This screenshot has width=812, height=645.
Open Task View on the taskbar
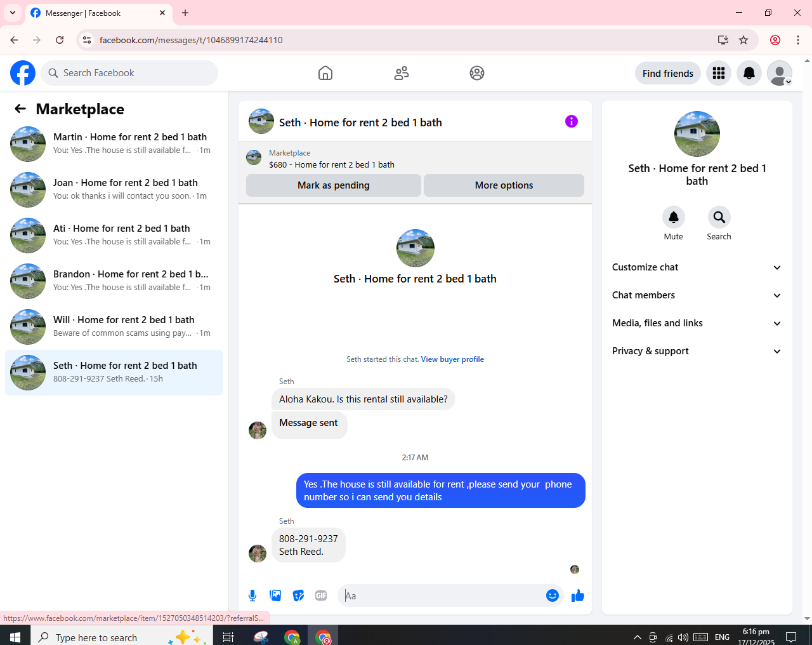click(228, 637)
